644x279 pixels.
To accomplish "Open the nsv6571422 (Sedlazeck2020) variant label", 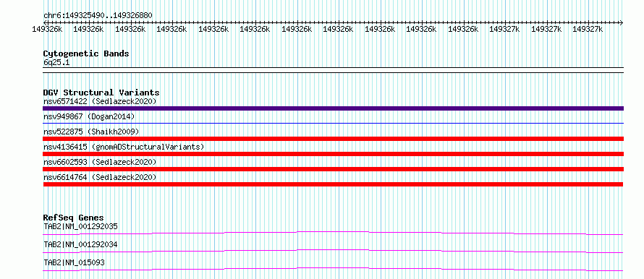I will [100, 101].
